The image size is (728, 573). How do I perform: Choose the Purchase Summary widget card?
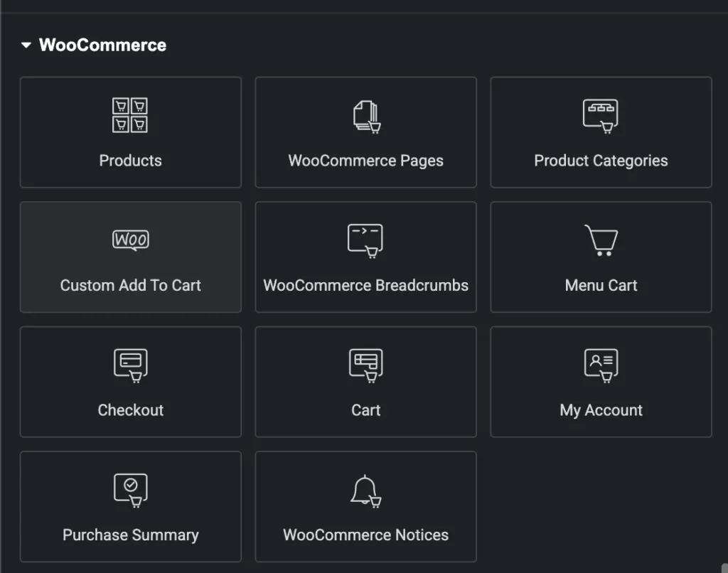[x=130, y=506]
